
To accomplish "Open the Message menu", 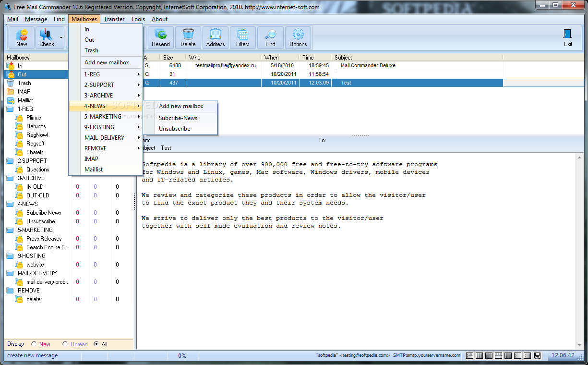I will click(36, 19).
